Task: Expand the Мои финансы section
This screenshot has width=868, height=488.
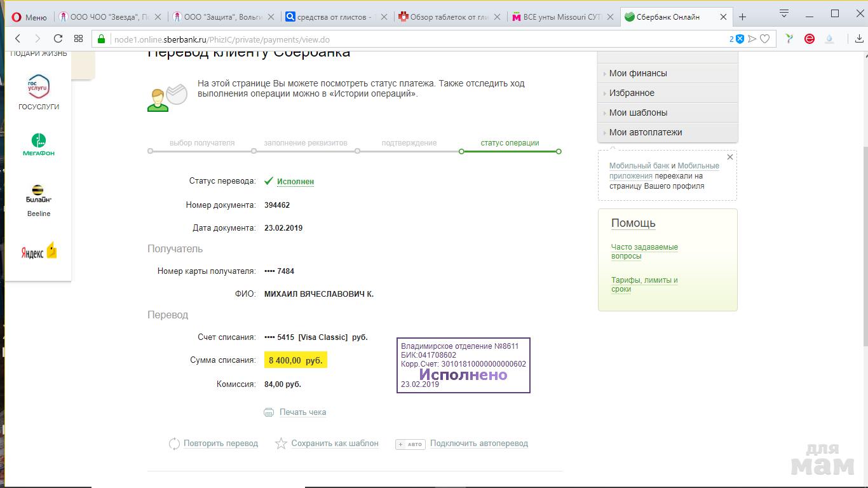Action: point(638,73)
